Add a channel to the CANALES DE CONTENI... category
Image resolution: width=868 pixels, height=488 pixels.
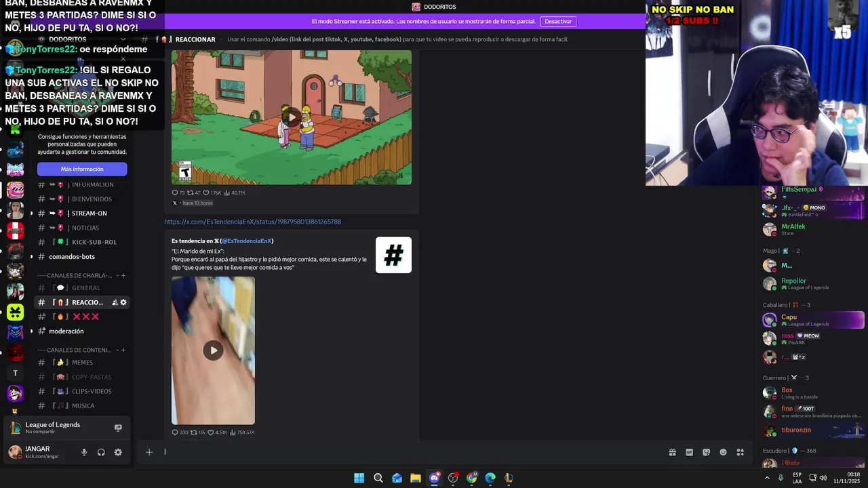123,350
